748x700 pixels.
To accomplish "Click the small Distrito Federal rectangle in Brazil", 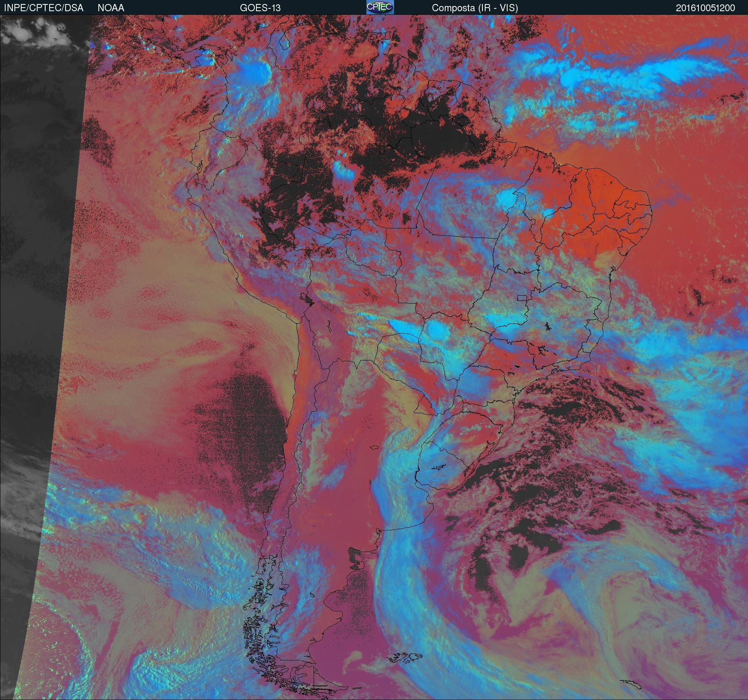I will point(522,297).
